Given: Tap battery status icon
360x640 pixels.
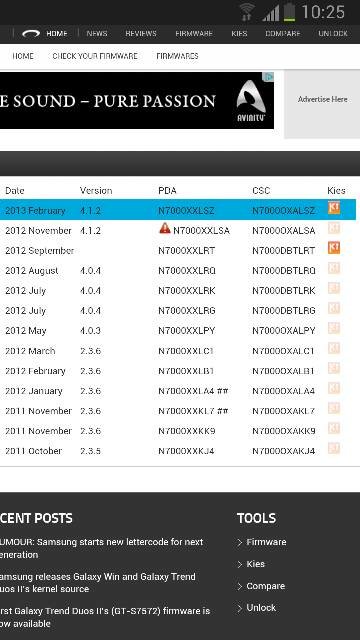Looking at the screenshot, I should 289,12.
